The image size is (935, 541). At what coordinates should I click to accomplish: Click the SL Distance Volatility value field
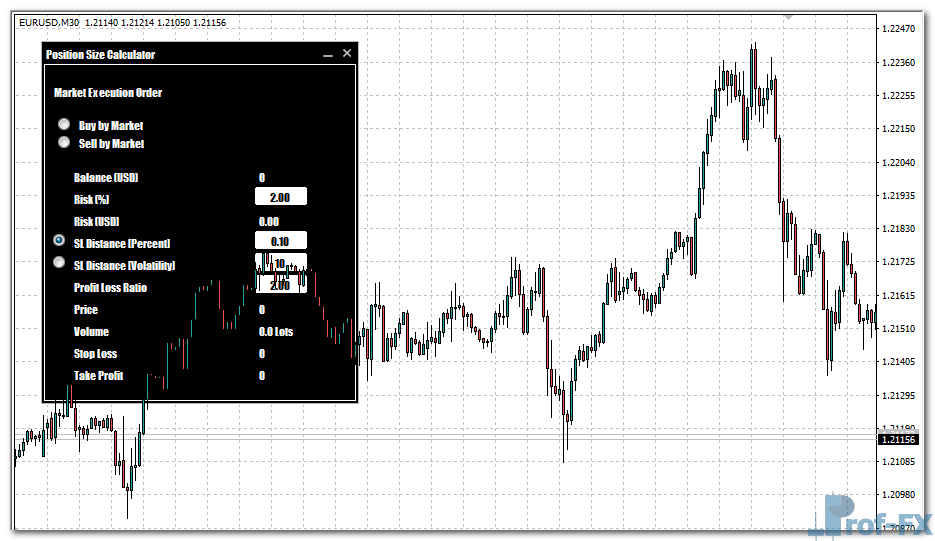point(281,263)
